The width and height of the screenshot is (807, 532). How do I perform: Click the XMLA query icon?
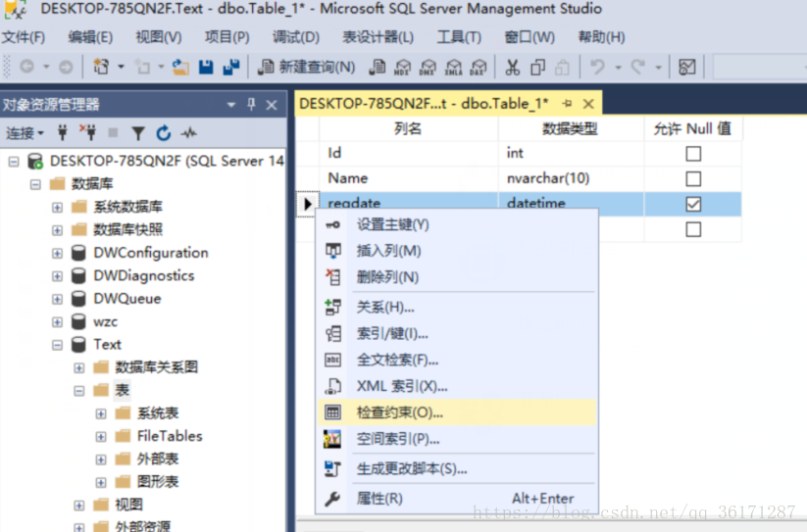453,67
